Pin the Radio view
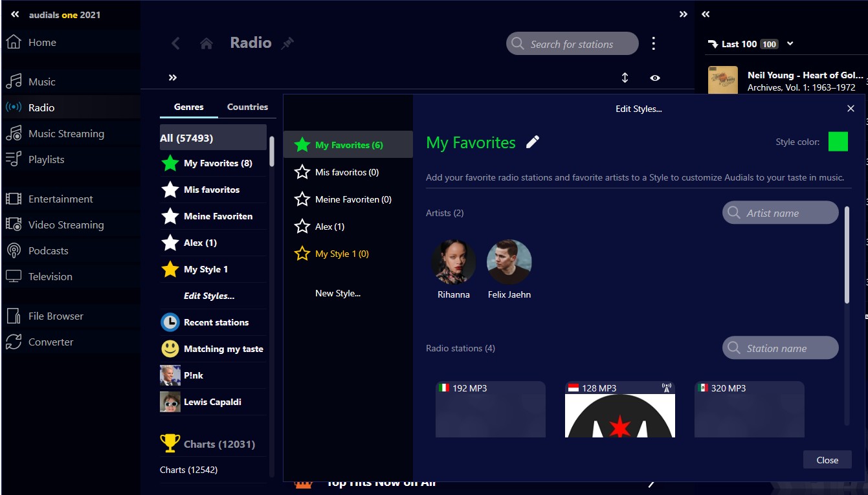The height and width of the screenshot is (495, 868). pyautogui.click(x=287, y=43)
